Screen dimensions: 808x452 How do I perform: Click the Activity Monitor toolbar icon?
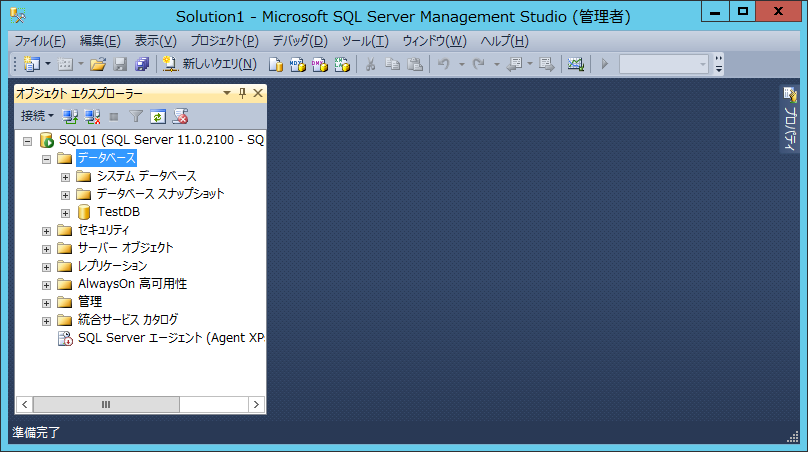pos(576,64)
